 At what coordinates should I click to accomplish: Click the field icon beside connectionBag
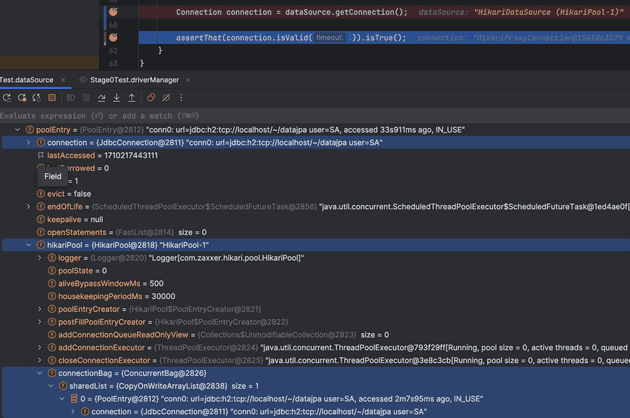click(52, 373)
